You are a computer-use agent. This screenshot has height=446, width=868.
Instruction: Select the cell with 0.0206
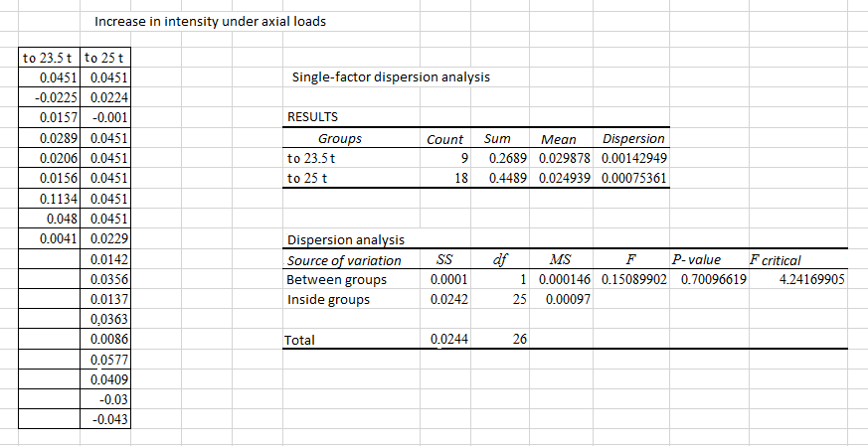(x=50, y=158)
